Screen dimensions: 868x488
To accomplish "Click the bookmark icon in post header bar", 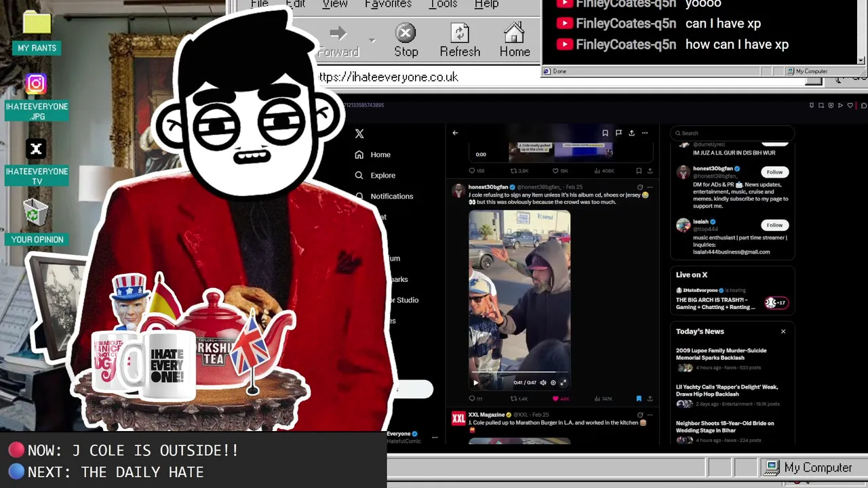I will [x=605, y=133].
